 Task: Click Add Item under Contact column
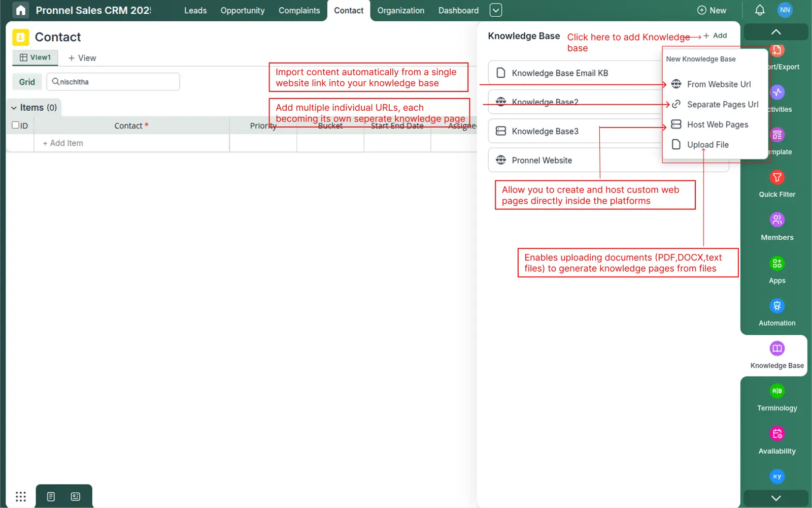point(62,143)
